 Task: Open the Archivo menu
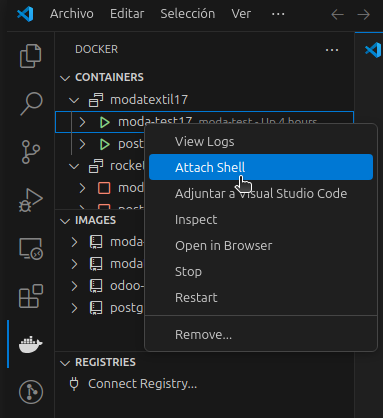point(72,14)
